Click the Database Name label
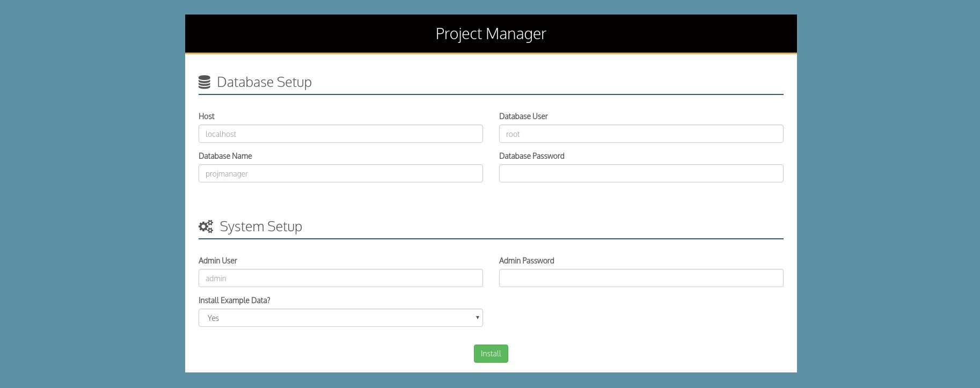This screenshot has width=980, height=388. (225, 156)
